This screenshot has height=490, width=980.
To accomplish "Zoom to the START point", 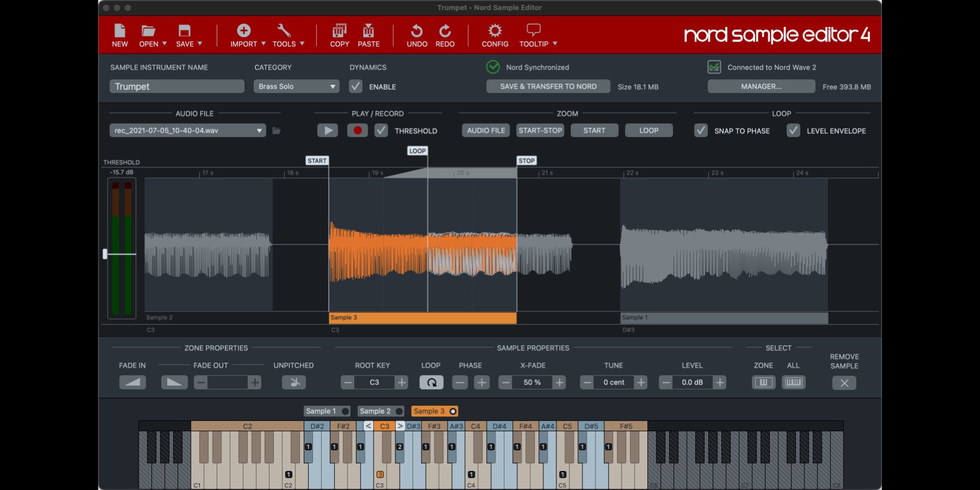I will (x=595, y=131).
